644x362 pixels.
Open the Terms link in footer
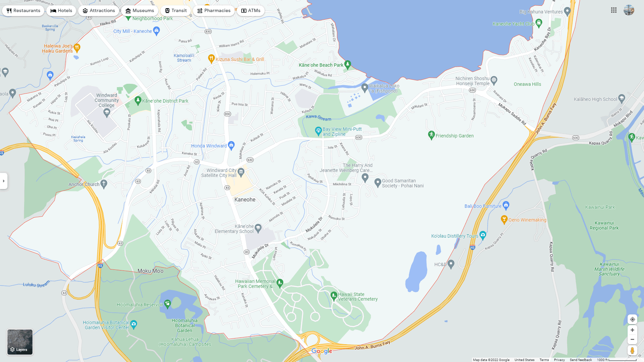tap(544, 360)
